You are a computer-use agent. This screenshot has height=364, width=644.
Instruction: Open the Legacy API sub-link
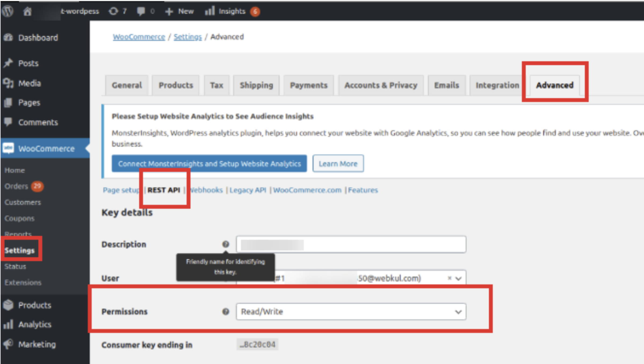click(x=248, y=190)
